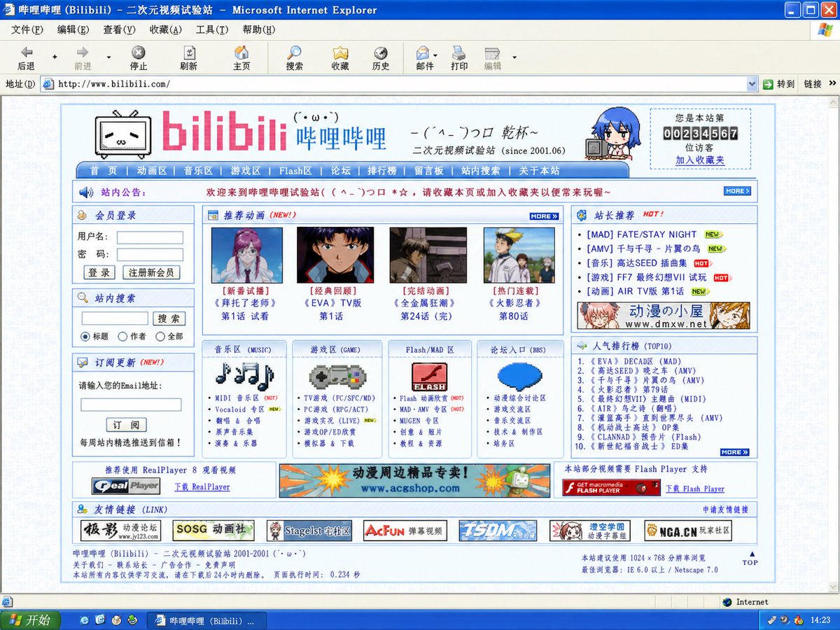Open music zone via musical notes icon
The width and height of the screenshot is (840, 630).
[x=244, y=375]
